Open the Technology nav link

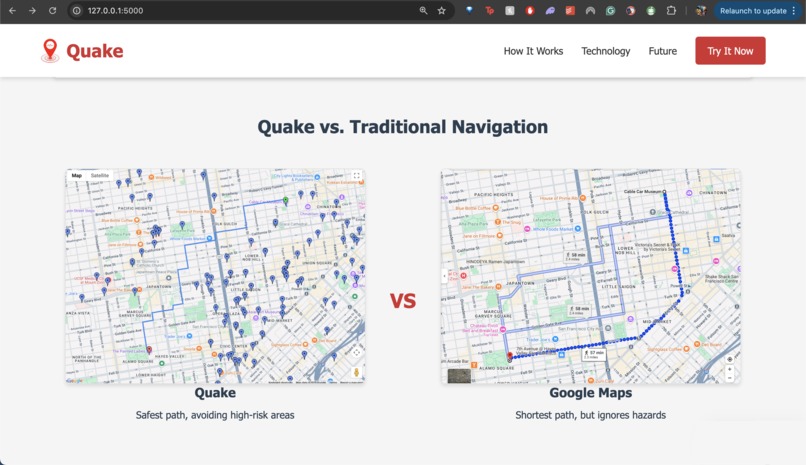pyautogui.click(x=606, y=51)
